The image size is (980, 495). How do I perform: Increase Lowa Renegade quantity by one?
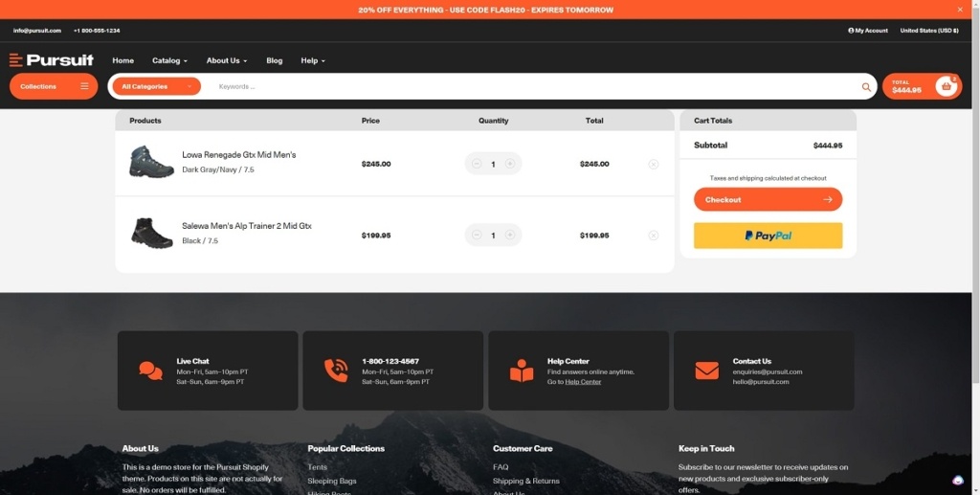pos(510,164)
